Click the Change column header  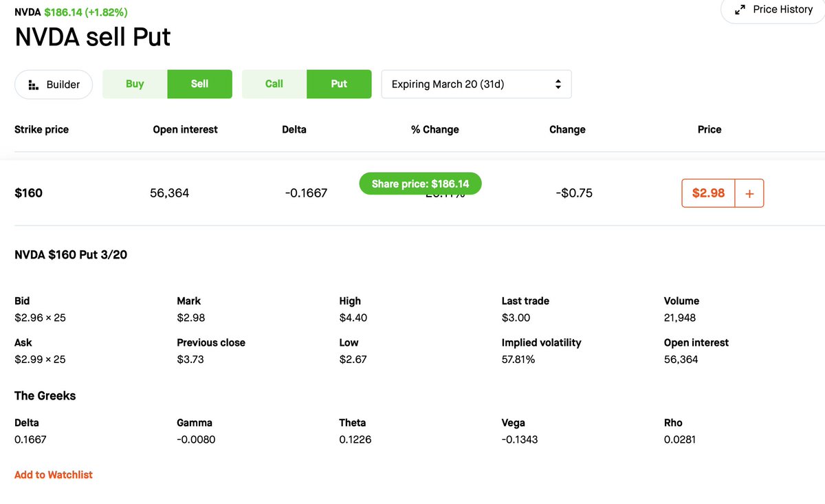click(567, 129)
